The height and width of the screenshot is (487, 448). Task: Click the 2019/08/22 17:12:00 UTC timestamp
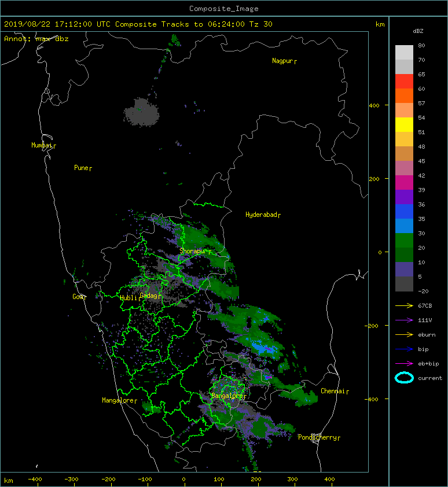tap(57, 24)
